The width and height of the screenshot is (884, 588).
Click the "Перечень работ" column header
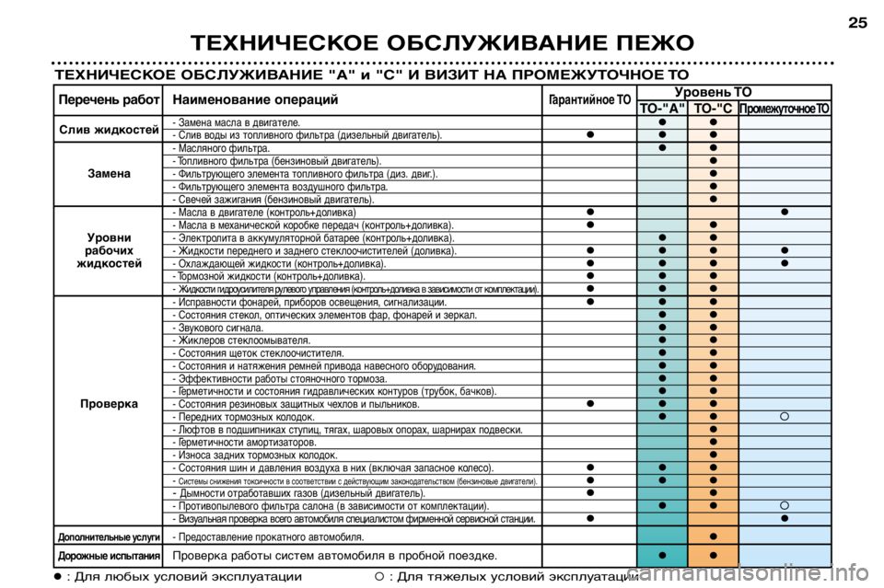pyautogui.click(x=109, y=100)
